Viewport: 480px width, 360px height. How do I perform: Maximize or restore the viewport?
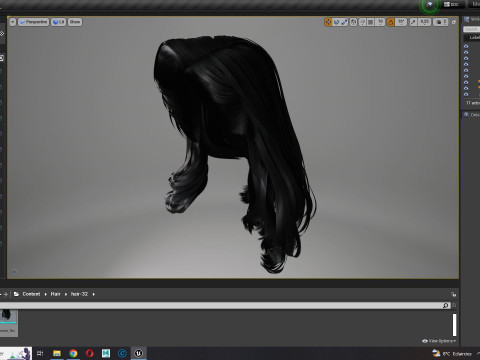pos(454,22)
